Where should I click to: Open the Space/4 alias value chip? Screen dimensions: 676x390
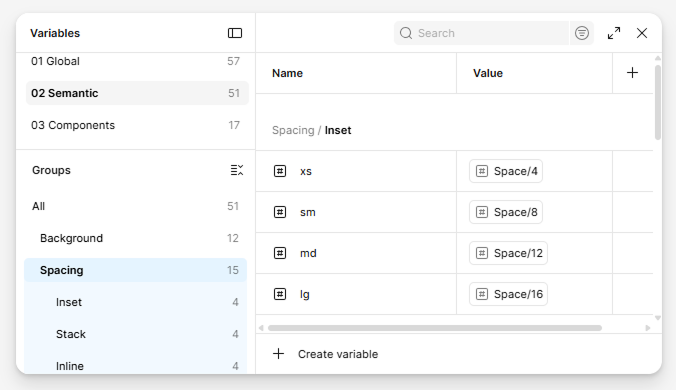pyautogui.click(x=506, y=171)
